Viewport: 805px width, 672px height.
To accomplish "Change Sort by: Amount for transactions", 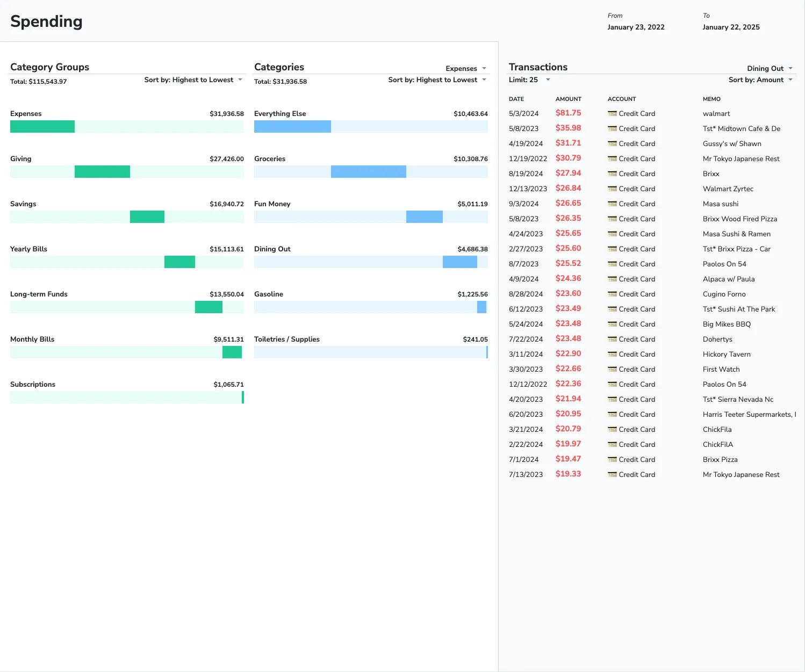I will click(x=760, y=80).
